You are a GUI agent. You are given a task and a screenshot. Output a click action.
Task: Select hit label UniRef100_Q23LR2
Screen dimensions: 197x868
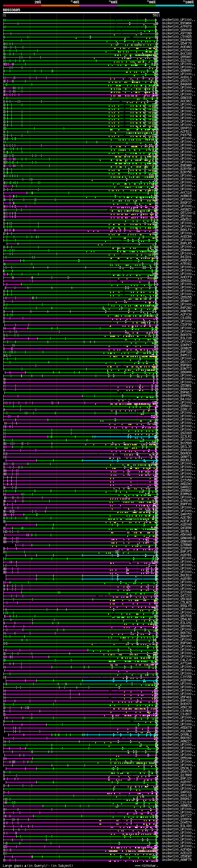coord(177,436)
